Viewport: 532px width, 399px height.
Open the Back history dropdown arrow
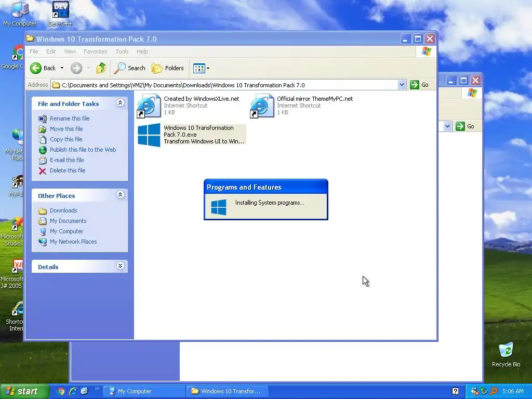(62, 68)
